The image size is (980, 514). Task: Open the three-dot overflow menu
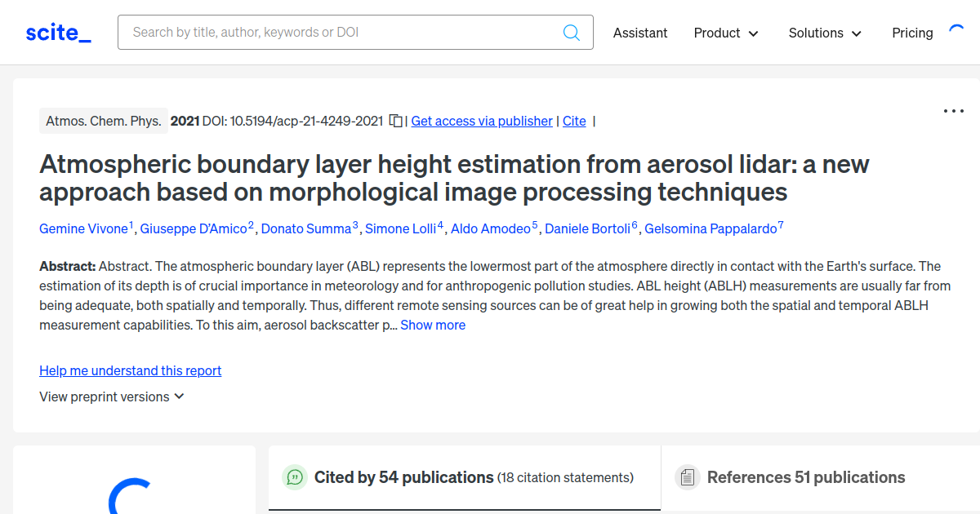[x=953, y=110]
